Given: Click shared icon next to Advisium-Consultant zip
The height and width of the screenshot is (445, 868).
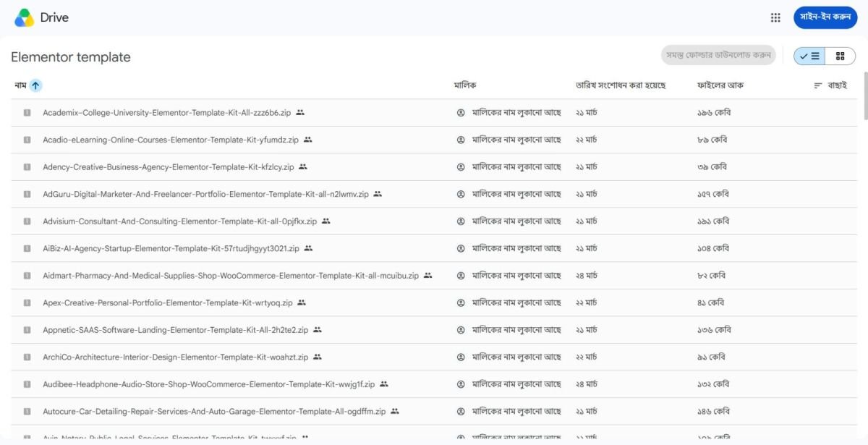Looking at the screenshot, I should [325, 221].
